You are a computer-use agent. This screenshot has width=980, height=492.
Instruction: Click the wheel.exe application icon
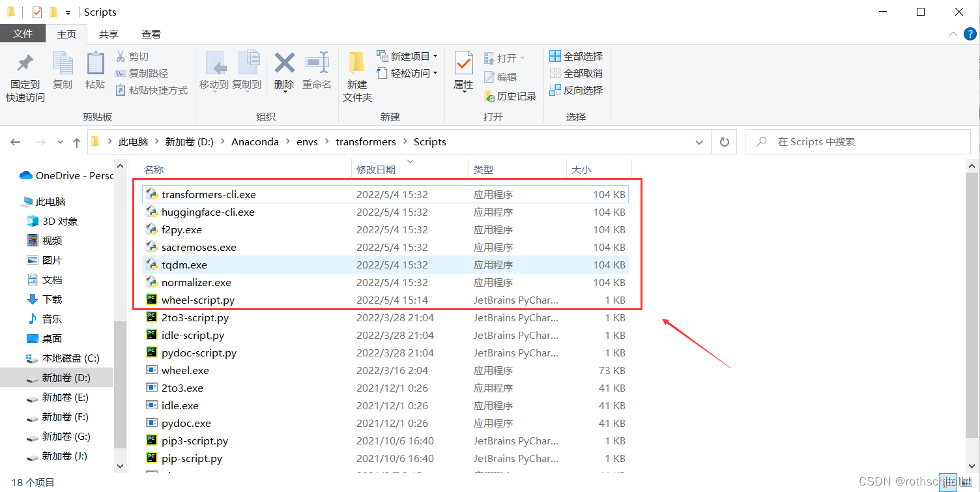coord(151,370)
